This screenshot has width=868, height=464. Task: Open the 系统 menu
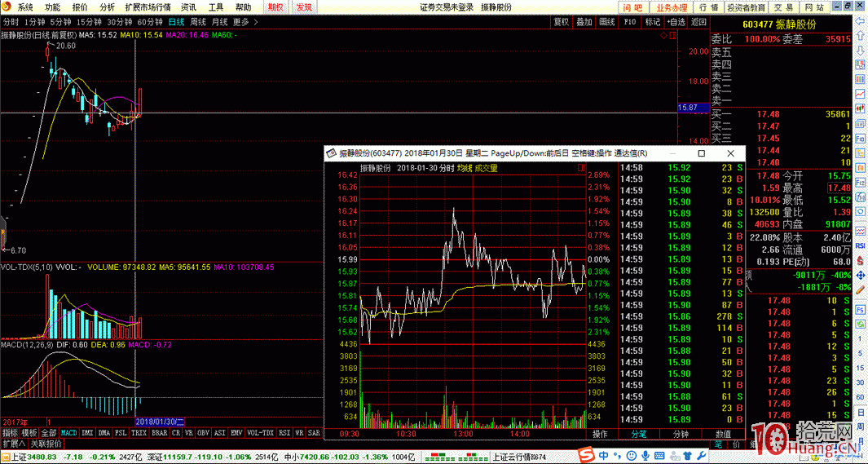click(25, 7)
